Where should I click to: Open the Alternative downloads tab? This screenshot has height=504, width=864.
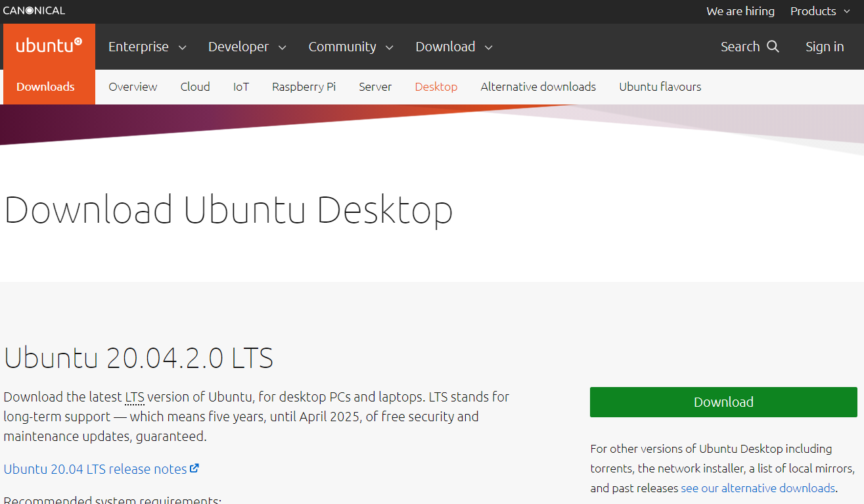(x=538, y=87)
